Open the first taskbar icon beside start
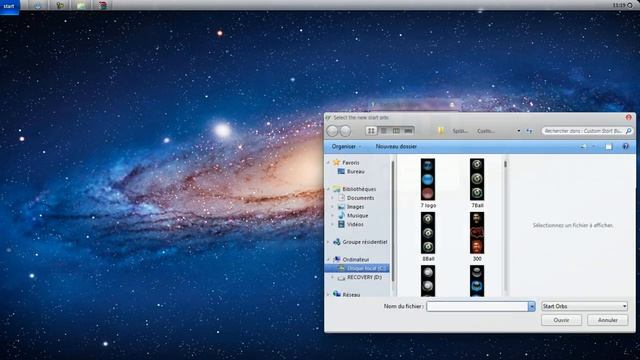This screenshot has width=640, height=360. click(38, 5)
